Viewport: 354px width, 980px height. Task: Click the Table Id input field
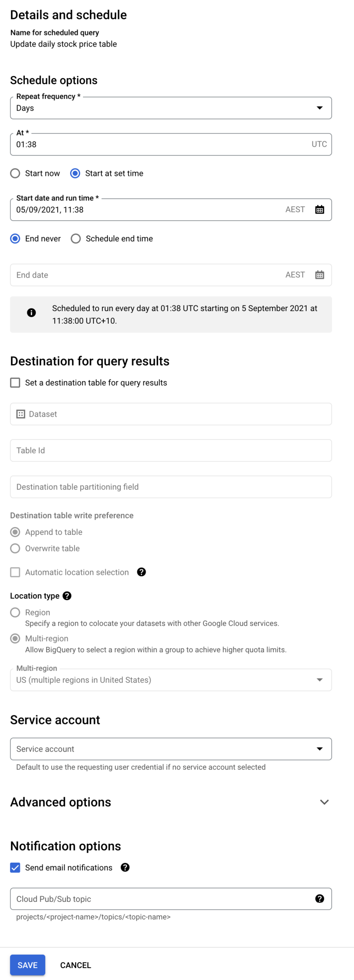click(171, 450)
